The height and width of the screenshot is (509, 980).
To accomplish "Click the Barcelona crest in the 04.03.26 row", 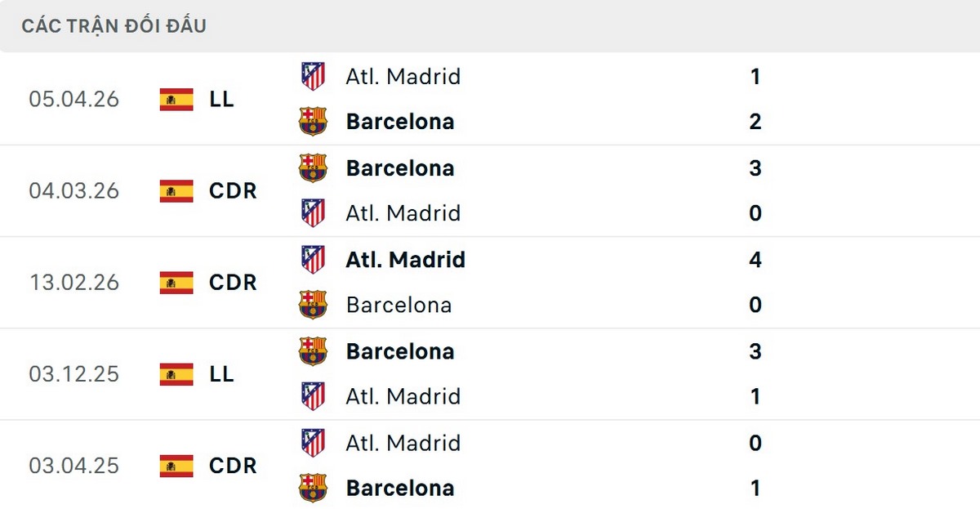I will tap(313, 168).
